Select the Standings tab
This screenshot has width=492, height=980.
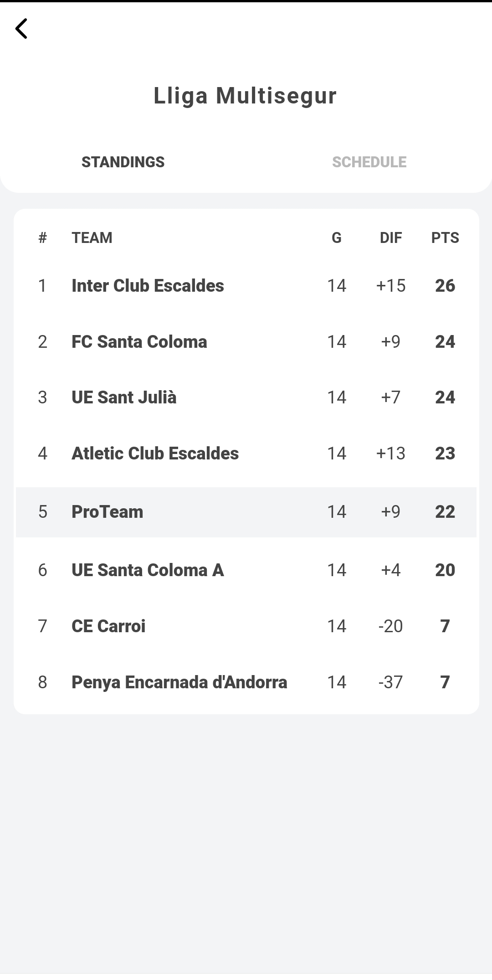(123, 162)
